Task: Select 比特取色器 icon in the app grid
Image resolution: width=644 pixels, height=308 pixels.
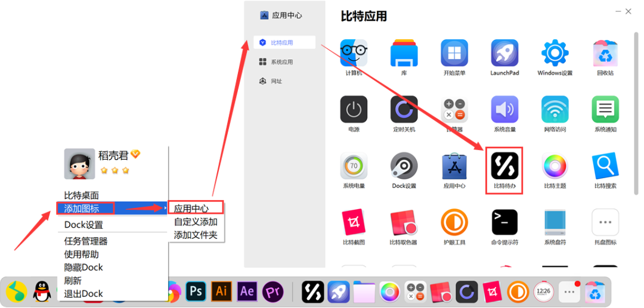Action: (x=404, y=222)
